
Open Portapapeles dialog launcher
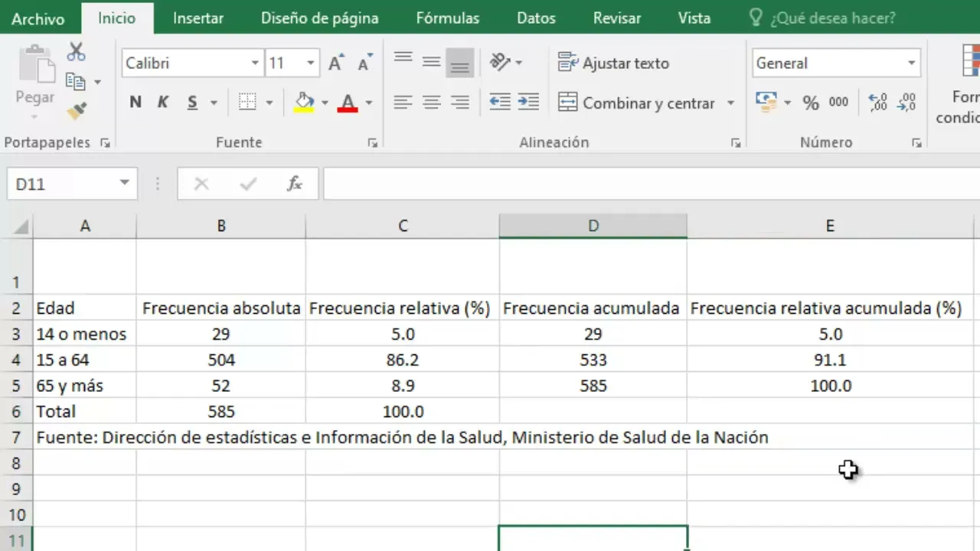tap(105, 143)
